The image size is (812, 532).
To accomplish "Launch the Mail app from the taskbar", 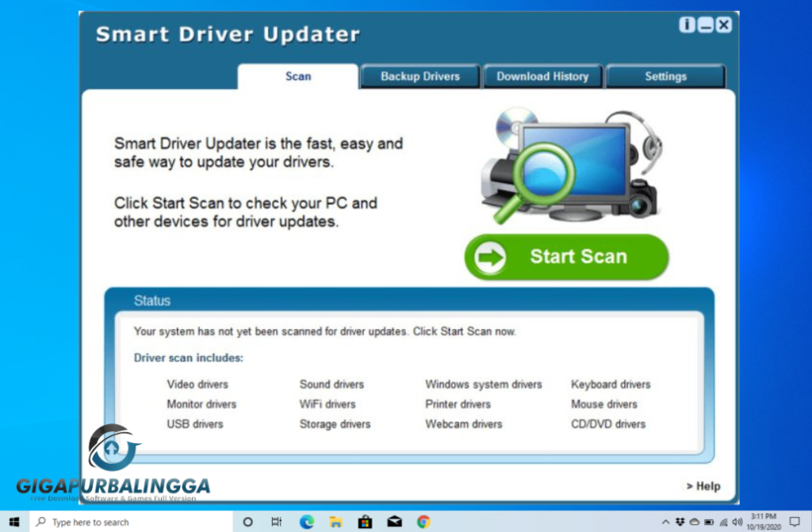I will 394,521.
